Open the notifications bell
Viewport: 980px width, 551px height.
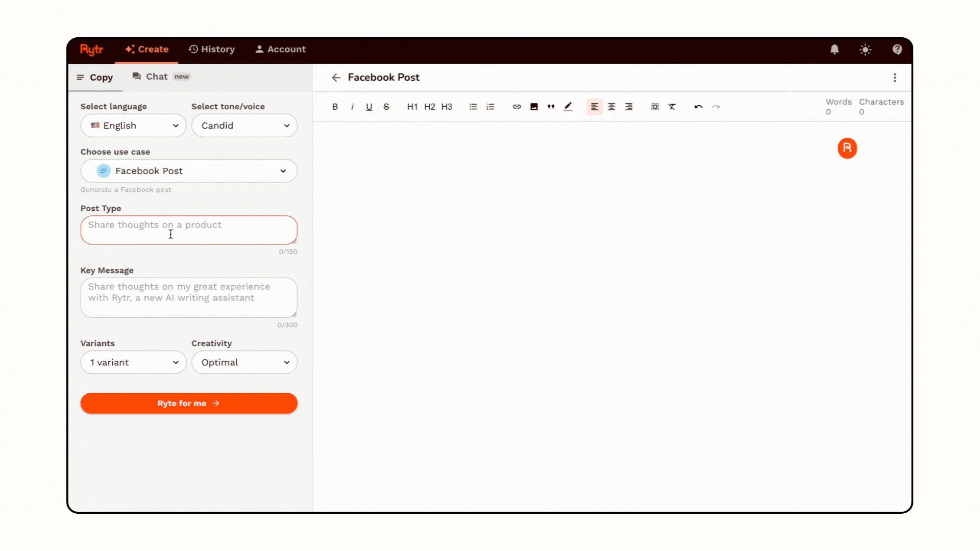835,49
